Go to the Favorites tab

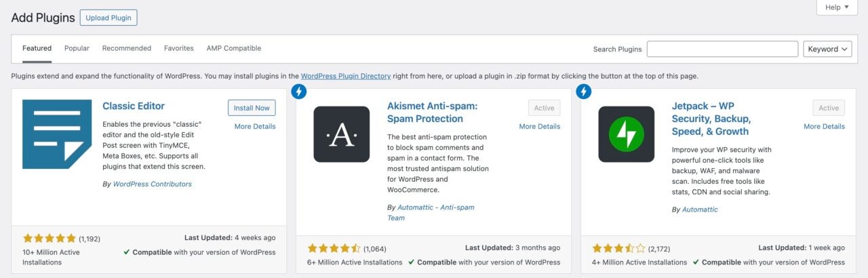pyautogui.click(x=178, y=48)
